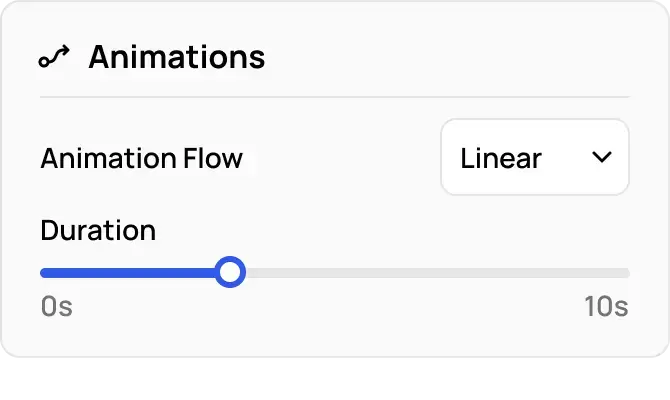Click the blue filled part of Duration slider
Screen dimensions: 670x400
click(x=130, y=273)
